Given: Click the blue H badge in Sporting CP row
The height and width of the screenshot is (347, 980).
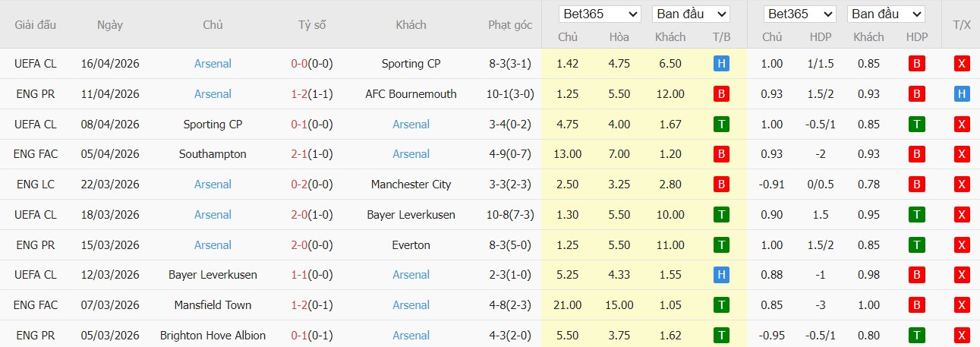Looking at the screenshot, I should tap(721, 64).
